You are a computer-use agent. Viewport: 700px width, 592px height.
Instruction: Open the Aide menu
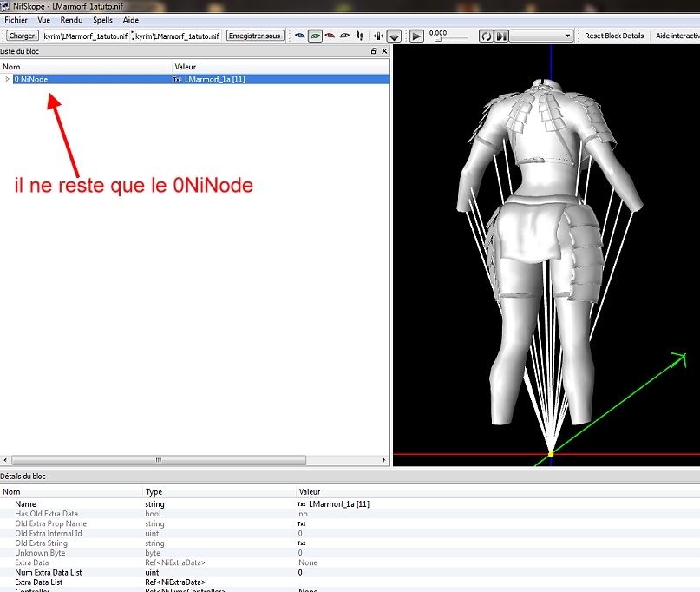[x=131, y=20]
